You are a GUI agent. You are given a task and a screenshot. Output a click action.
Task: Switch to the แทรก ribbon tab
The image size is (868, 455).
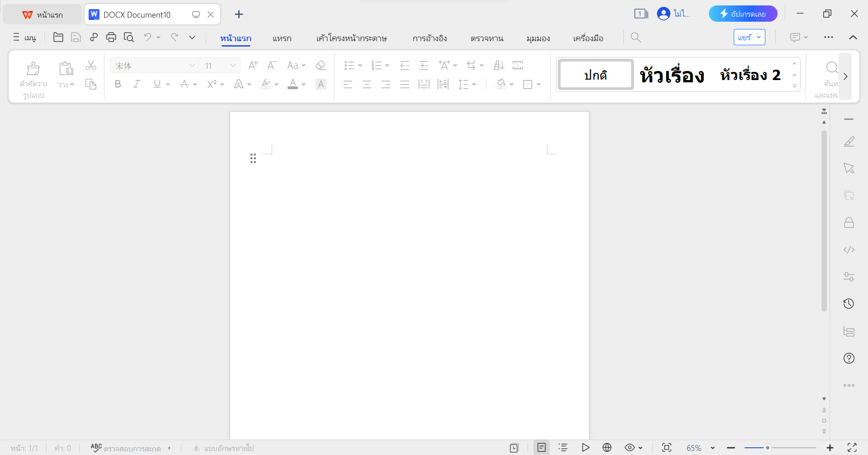pos(282,38)
